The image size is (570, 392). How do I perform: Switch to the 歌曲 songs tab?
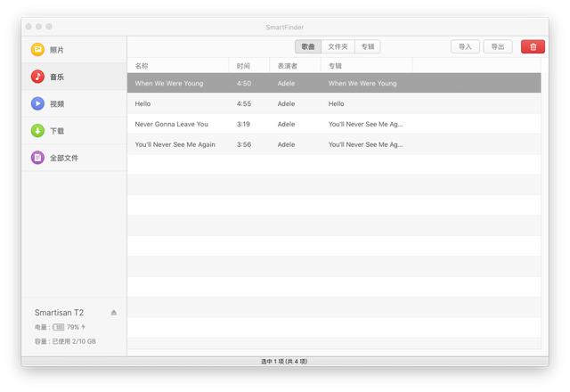[308, 46]
